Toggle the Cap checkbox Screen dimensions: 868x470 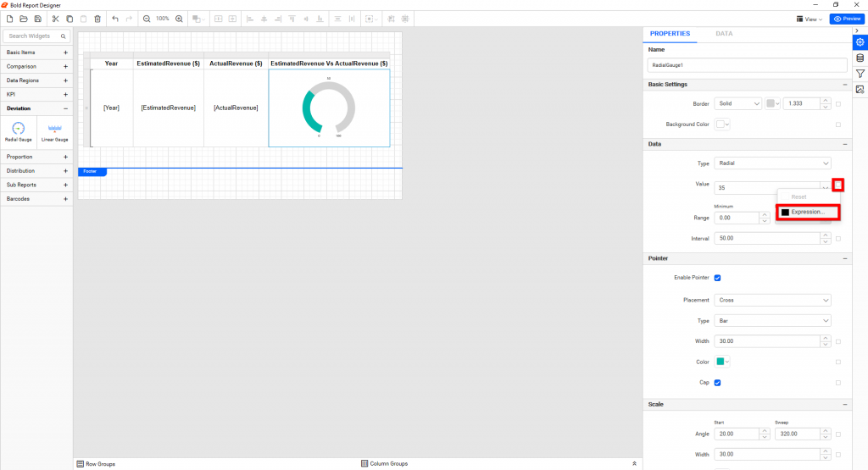(x=717, y=383)
